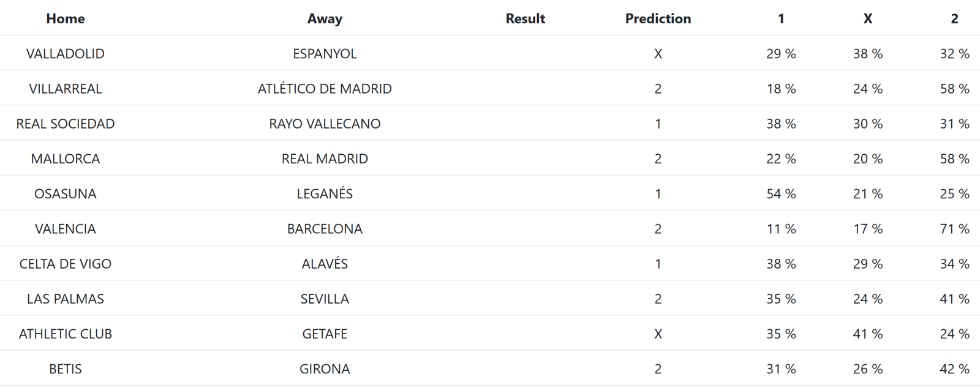Viewport: 980px width, 388px height.
Task: Click the Home column header
Action: pos(66,19)
